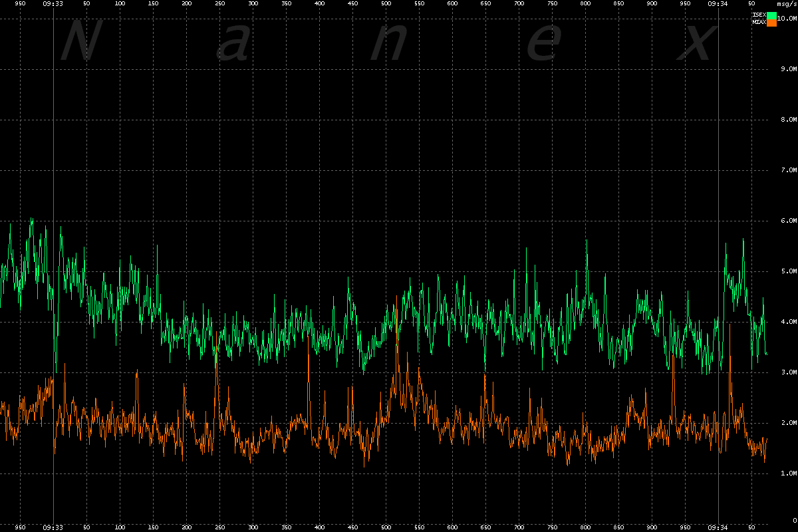
Task: Select the 600 tick label on the bottom axis
Action: (452, 527)
